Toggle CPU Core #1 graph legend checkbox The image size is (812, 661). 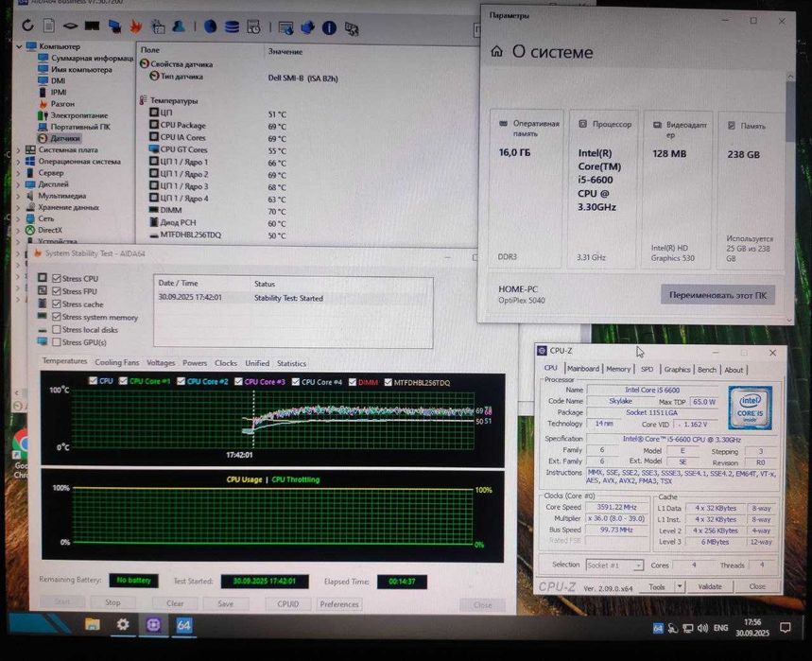(123, 381)
